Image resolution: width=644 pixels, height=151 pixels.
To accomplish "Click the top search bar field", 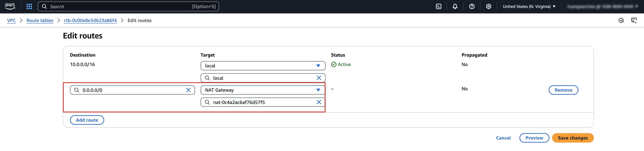I will click(128, 7).
